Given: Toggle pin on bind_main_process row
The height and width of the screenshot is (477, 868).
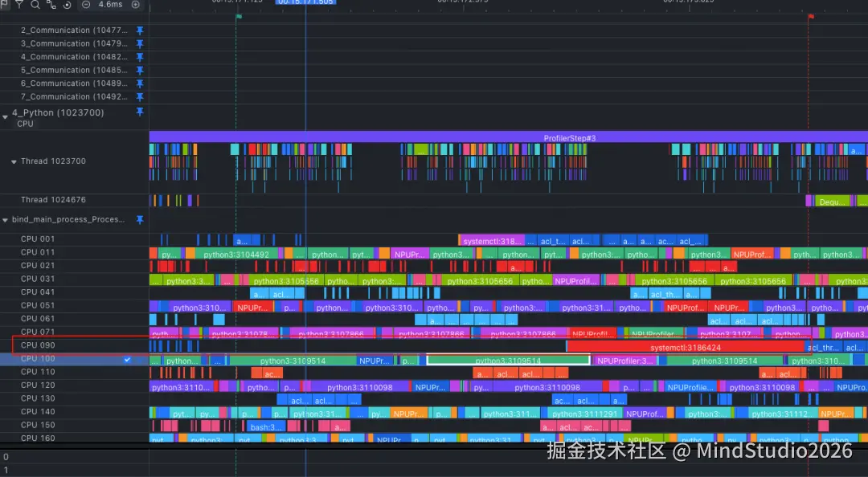Looking at the screenshot, I should pyautogui.click(x=140, y=220).
